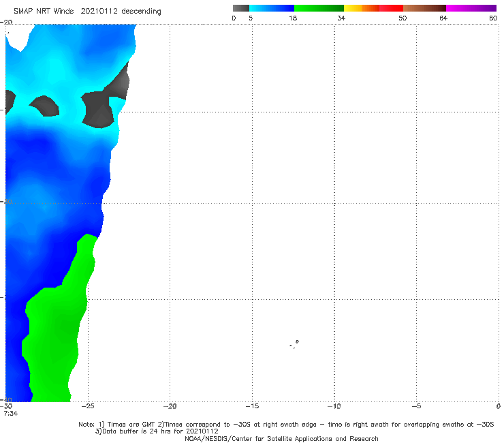Click the 'SMAP NRT Winds' title text
This screenshot has width=504, height=443.
point(44,11)
